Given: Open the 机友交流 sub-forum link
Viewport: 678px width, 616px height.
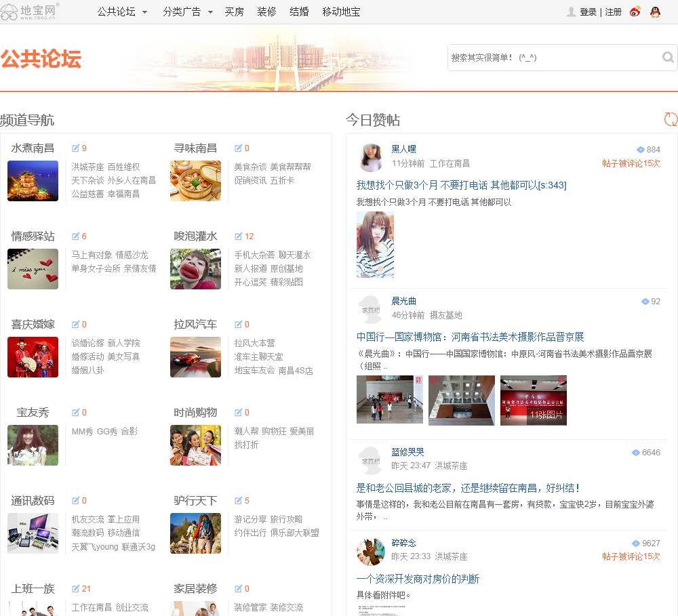Looking at the screenshot, I should pyautogui.click(x=87, y=519).
